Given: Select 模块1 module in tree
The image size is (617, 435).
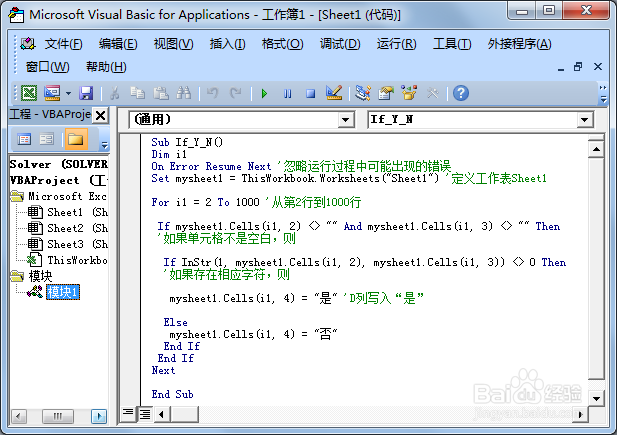Looking at the screenshot, I should click(x=63, y=292).
